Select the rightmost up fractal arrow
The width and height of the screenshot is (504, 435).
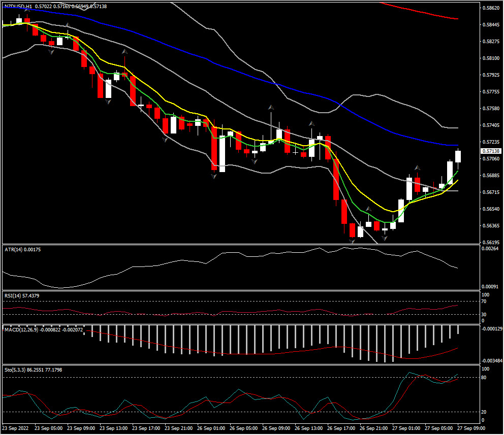pyautogui.click(x=417, y=168)
